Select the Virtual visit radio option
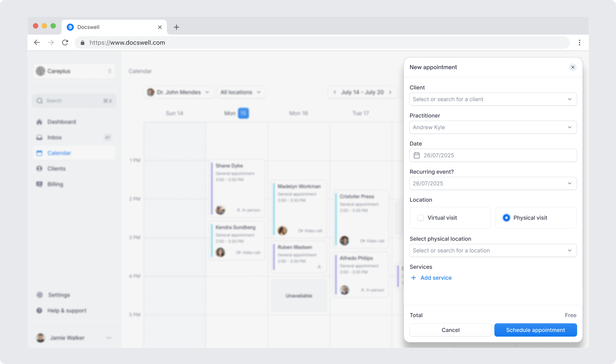The height and width of the screenshot is (364, 616). [x=420, y=218]
